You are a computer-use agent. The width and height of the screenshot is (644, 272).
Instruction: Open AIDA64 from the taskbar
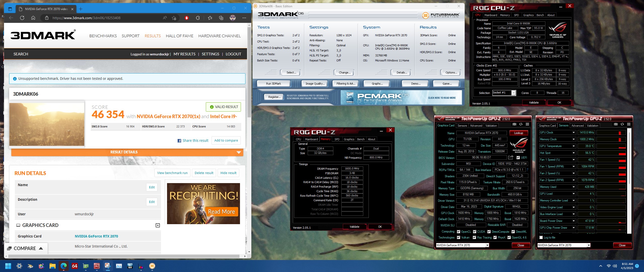pos(75,266)
